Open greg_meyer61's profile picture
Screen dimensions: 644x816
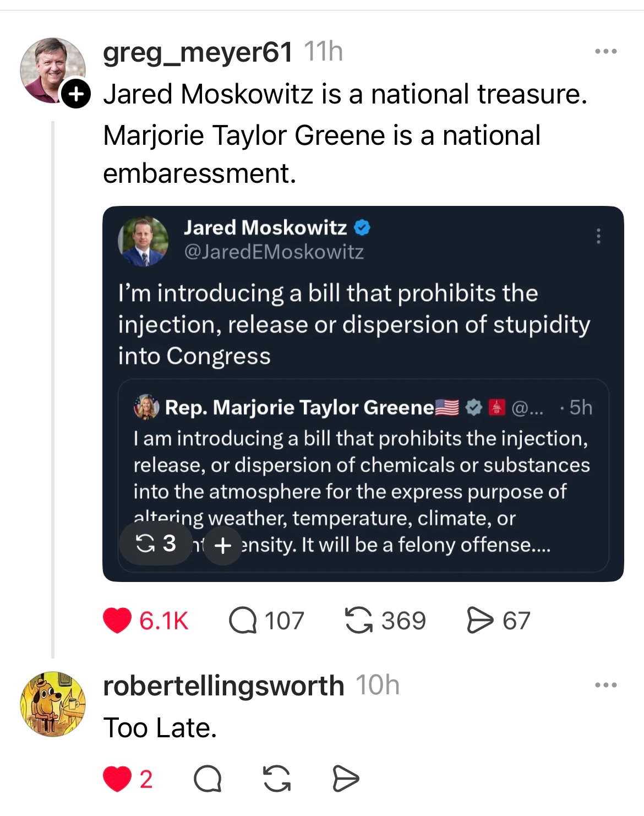coord(52,69)
